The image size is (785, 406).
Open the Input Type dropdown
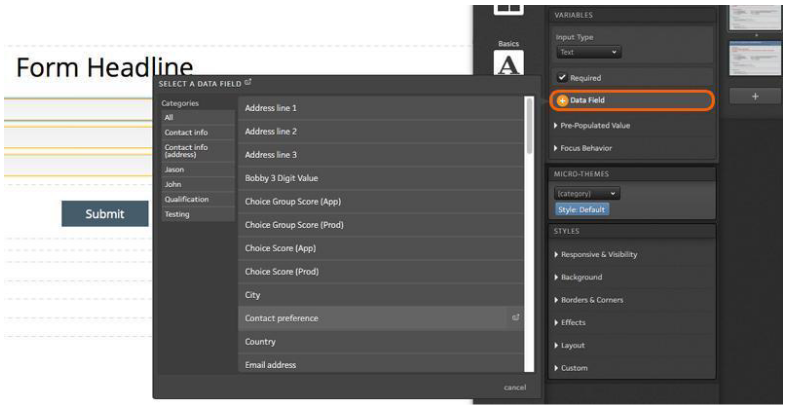click(588, 52)
